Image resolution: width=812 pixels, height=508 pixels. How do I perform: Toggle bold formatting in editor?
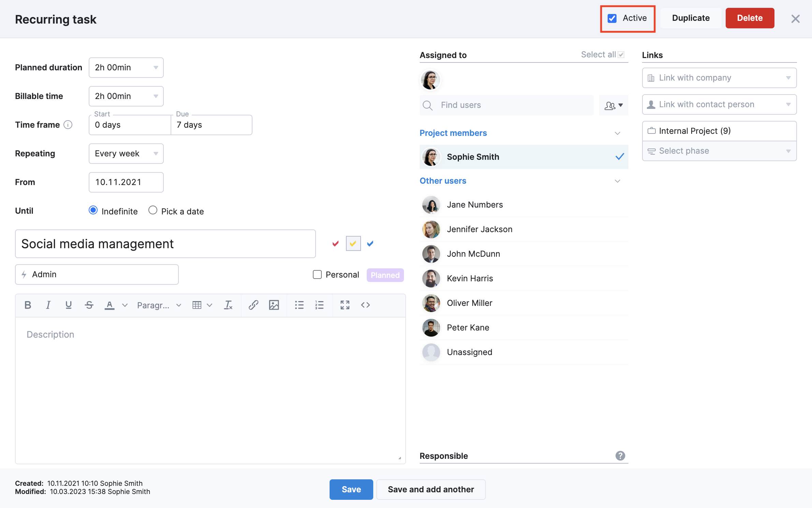[28, 305]
